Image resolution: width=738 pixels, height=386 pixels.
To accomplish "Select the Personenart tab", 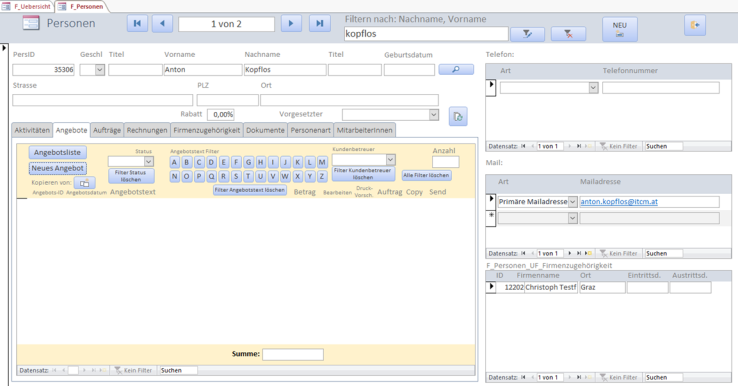I will (311, 130).
